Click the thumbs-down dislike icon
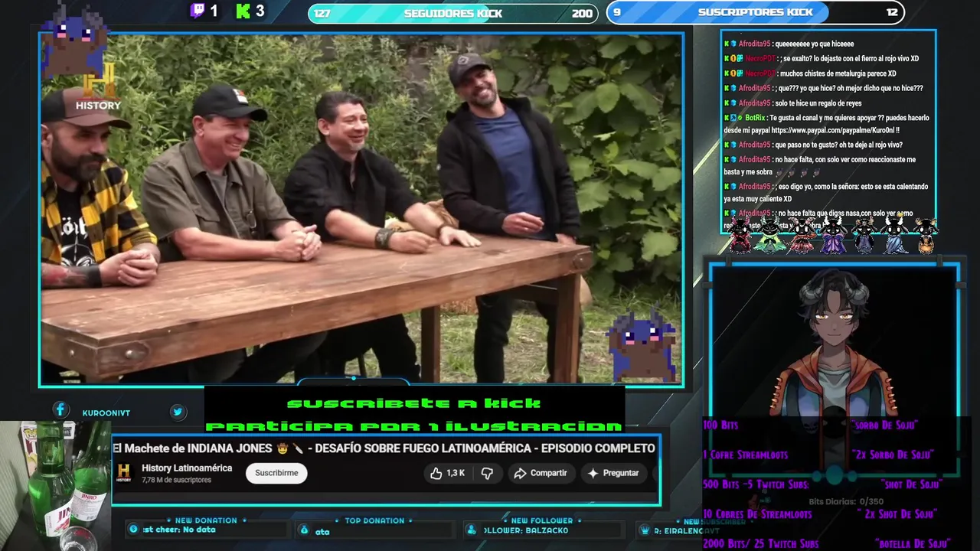The image size is (980, 551). [487, 473]
